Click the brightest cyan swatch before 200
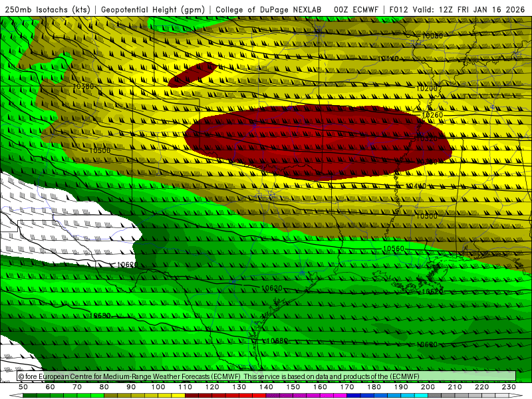Screen dimensions: 532x399 (x=421, y=396)
